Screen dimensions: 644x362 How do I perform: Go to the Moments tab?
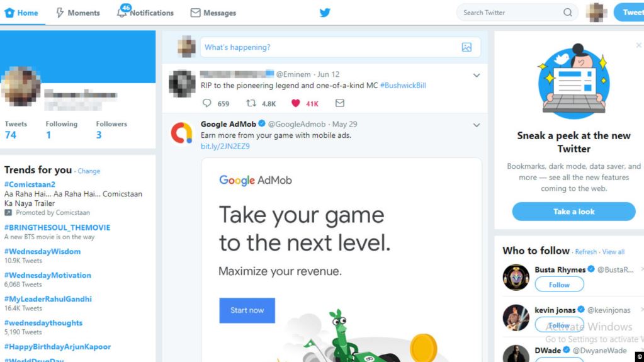coord(78,13)
